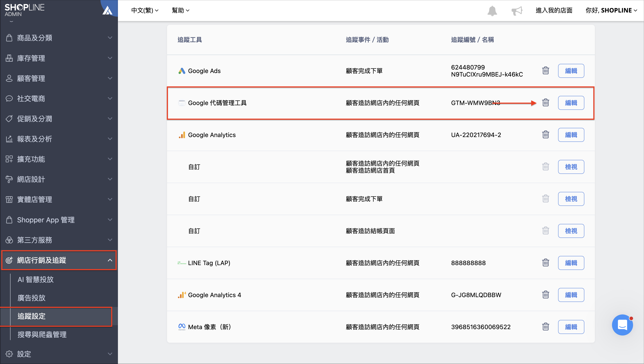
Task: Click the 追蹤事件 / 活動 column header
Action: pos(367,40)
